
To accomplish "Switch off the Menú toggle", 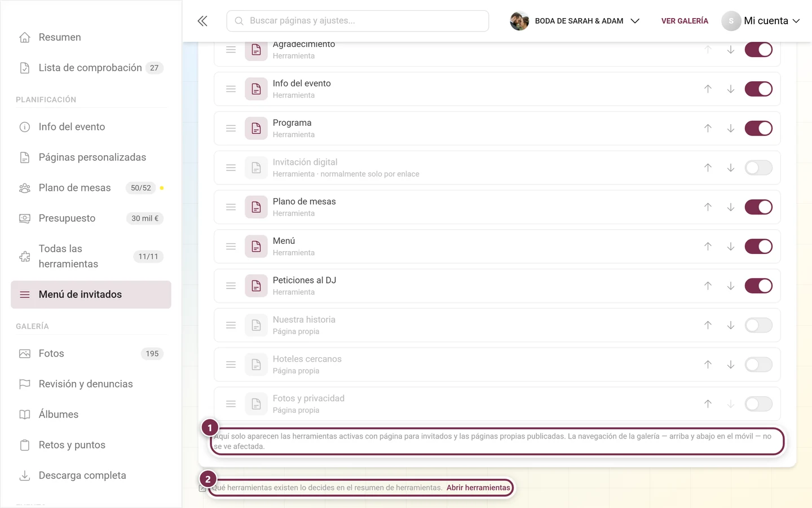I will [758, 247].
